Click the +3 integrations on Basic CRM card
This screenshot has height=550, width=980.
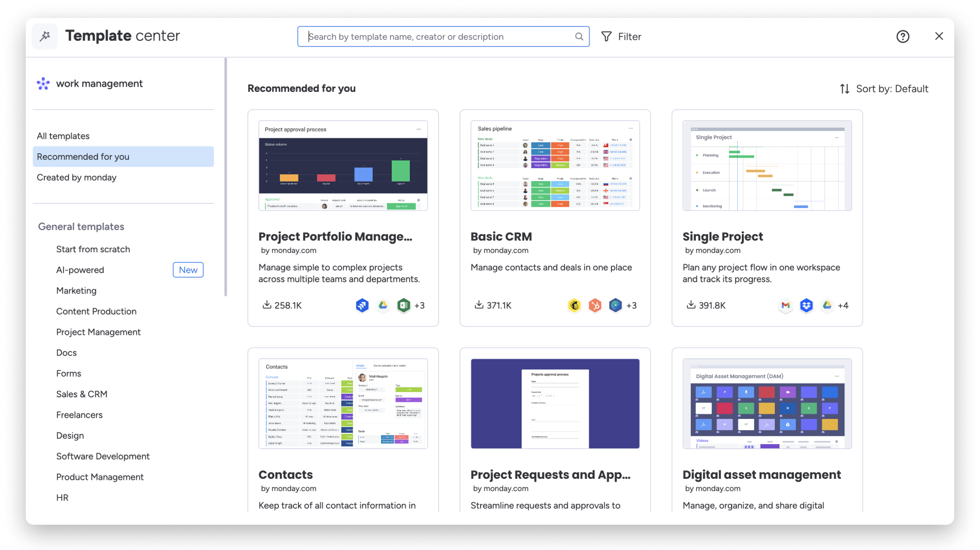pyautogui.click(x=632, y=305)
